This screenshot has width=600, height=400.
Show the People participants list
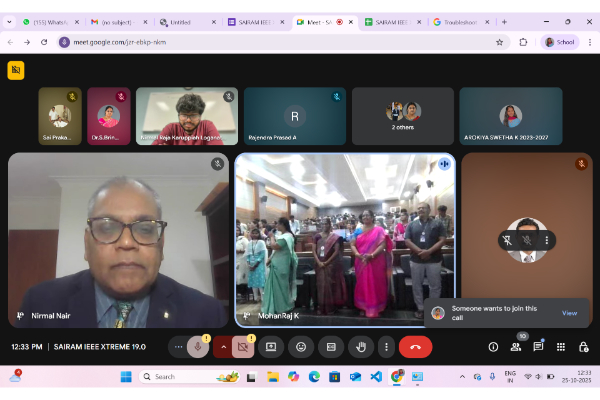pos(516,347)
